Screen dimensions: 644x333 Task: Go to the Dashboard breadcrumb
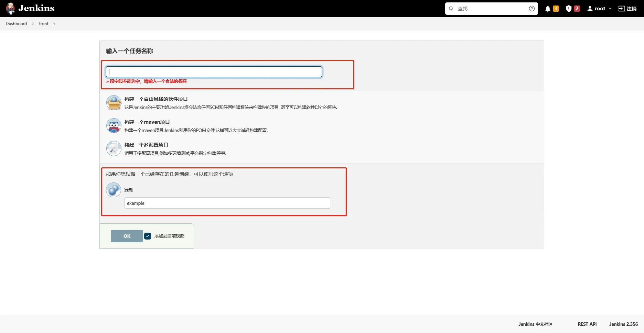click(16, 24)
